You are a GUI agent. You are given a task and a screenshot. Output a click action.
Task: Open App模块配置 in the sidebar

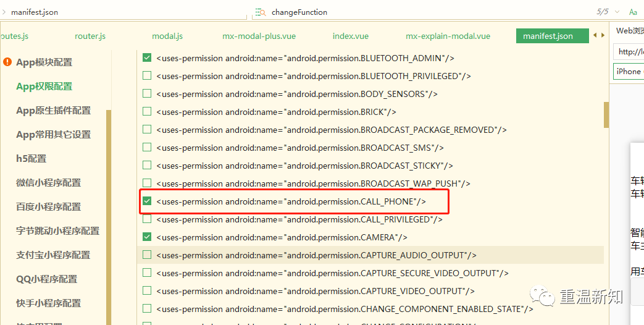[x=44, y=62]
